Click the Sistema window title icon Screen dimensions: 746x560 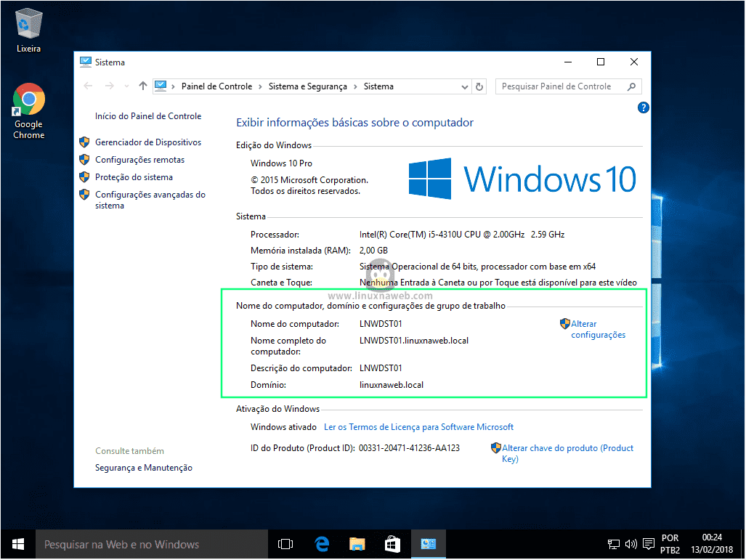click(x=86, y=62)
